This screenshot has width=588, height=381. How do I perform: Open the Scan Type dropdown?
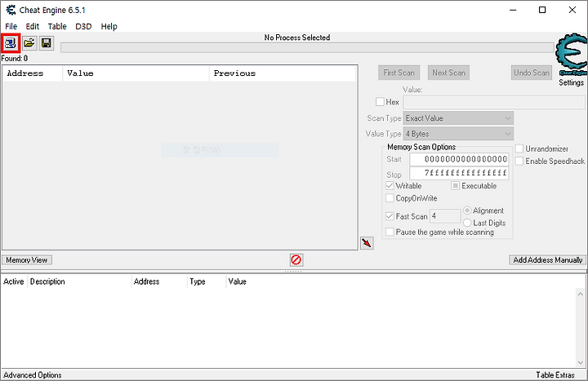pos(458,118)
